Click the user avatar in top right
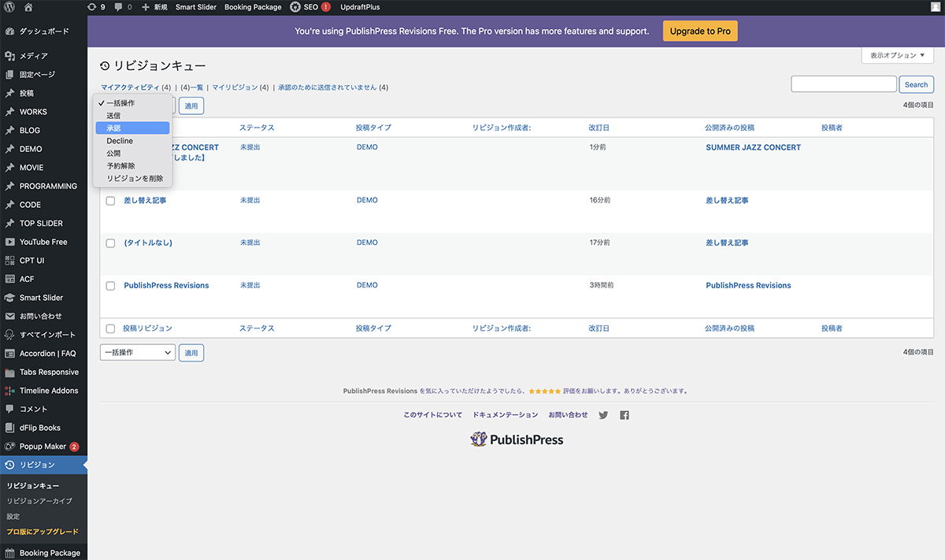The image size is (945, 560). click(x=934, y=7)
